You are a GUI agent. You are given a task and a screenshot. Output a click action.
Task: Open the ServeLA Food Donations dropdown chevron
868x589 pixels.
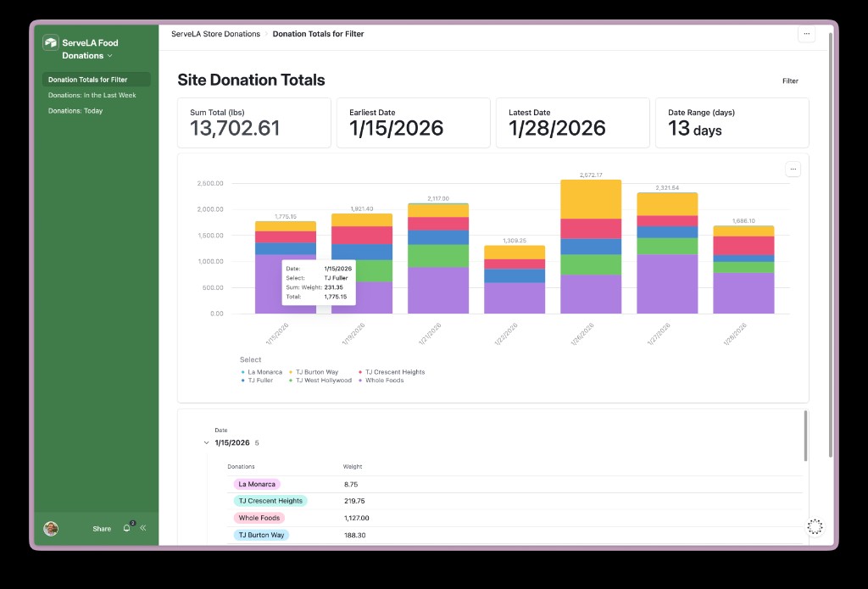[x=109, y=56]
